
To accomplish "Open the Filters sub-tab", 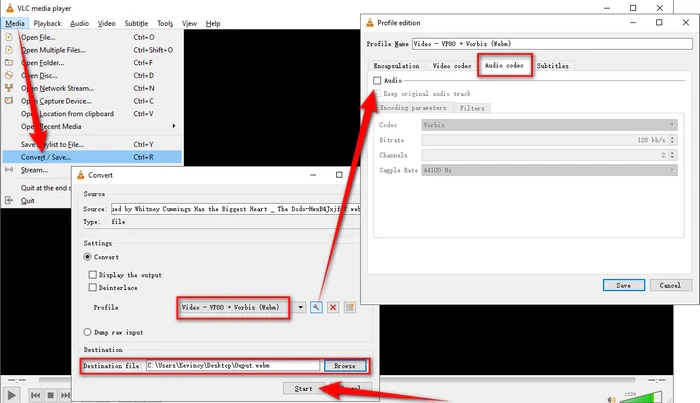I will [472, 108].
